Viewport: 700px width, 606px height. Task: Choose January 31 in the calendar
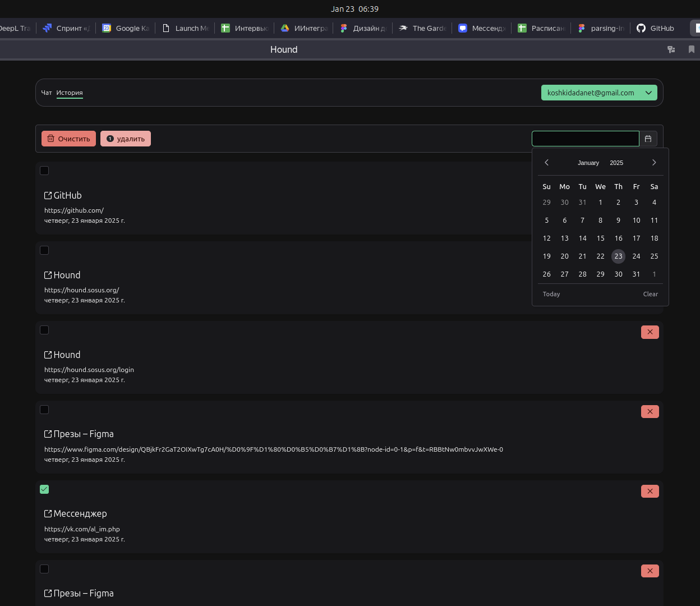[x=636, y=274]
